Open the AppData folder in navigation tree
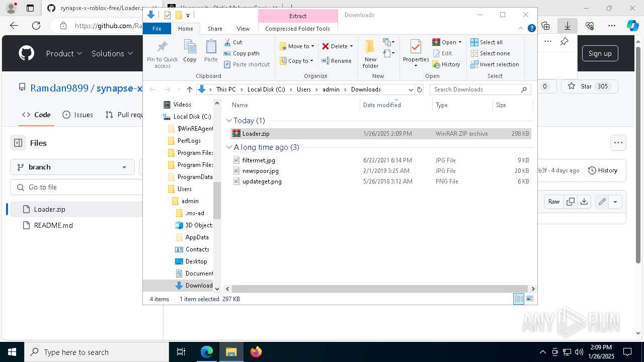Viewport: 644px width, 362px height. [197, 237]
